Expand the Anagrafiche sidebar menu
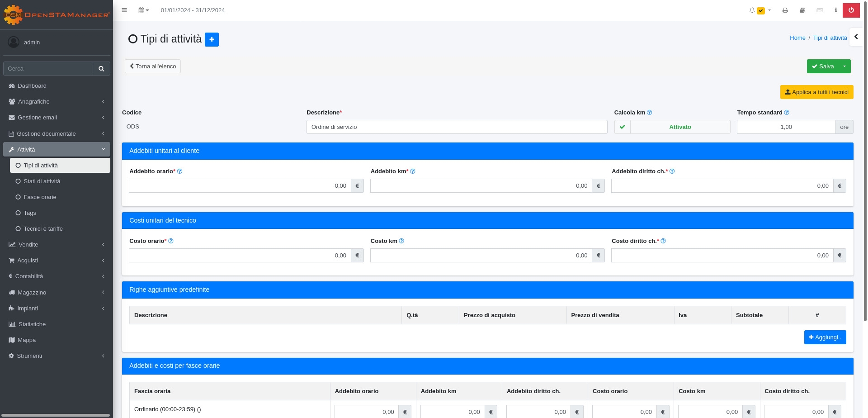 pos(56,102)
